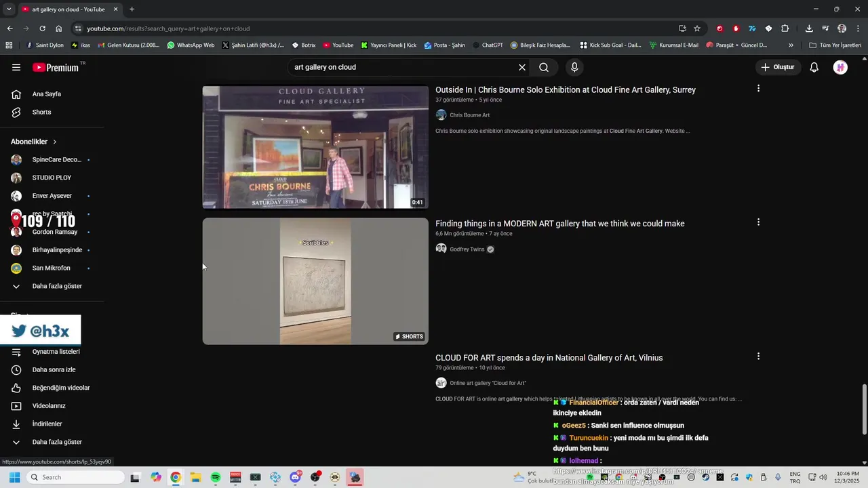Play the Chris Bourne Cloud Gallery thumbnail
Viewport: 868px width, 488px height.
pyautogui.click(x=315, y=147)
